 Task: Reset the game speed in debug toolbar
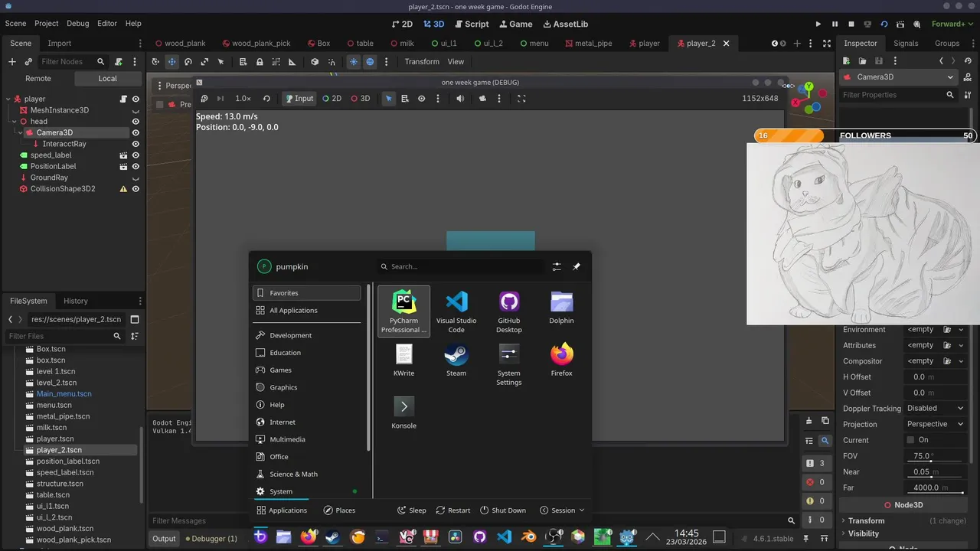point(266,98)
